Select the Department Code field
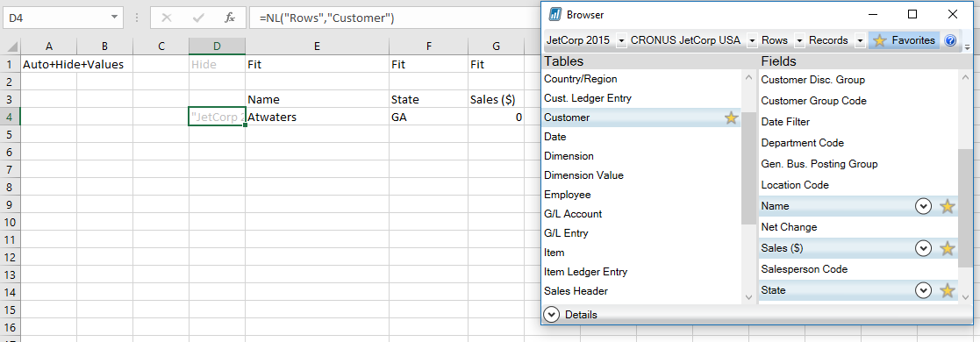This screenshot has height=342, width=980. point(858,143)
